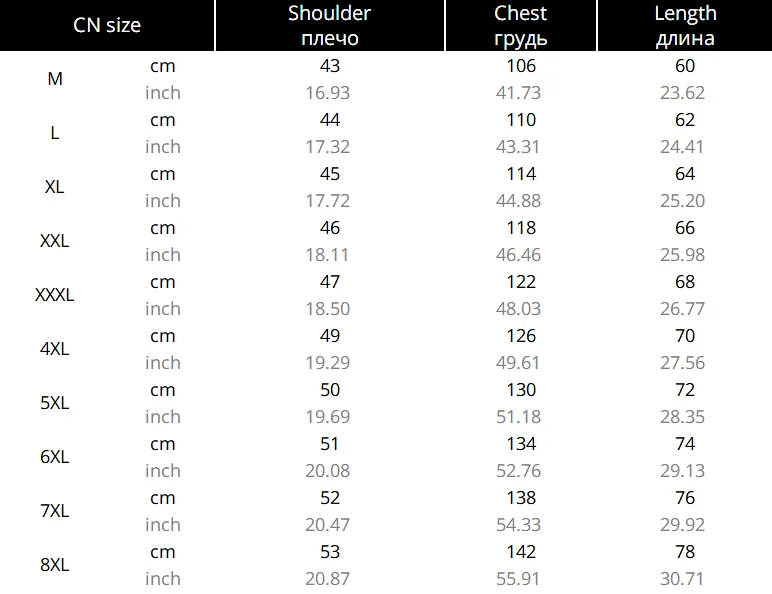The image size is (772, 594).
Task: Click the Length column header
Action: [x=685, y=25]
